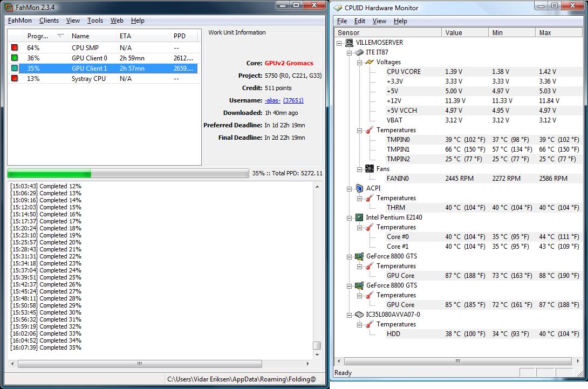Screen dimensions: 588x389
Task: Sort clients by the PPD column header
Action: tap(184, 36)
